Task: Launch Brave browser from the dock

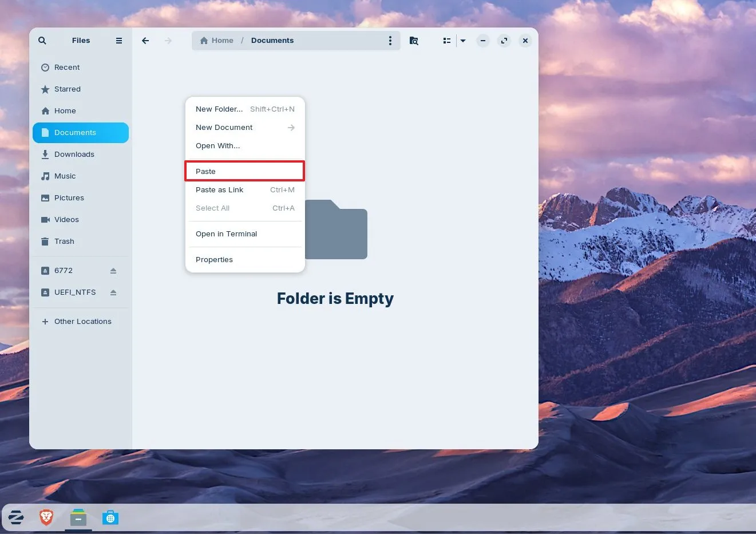Action: point(46,517)
